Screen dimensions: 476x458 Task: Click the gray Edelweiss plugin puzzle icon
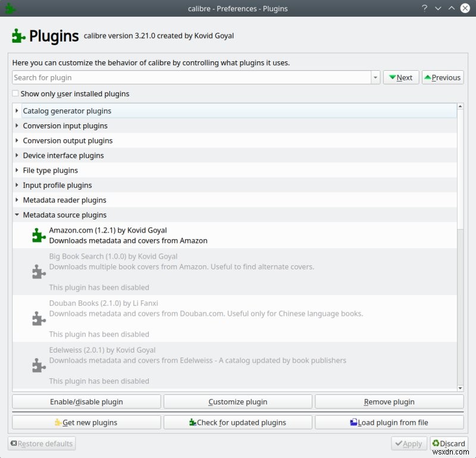coord(39,366)
